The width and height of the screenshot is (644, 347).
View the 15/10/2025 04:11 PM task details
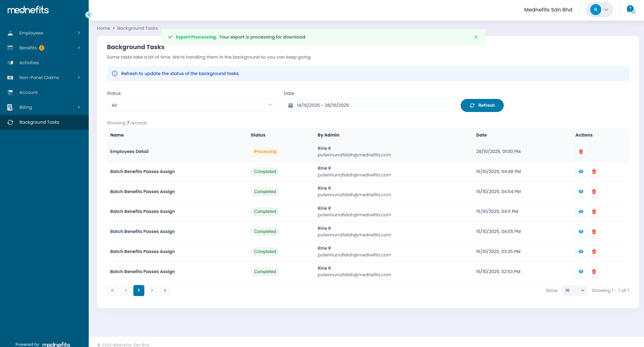point(581,212)
